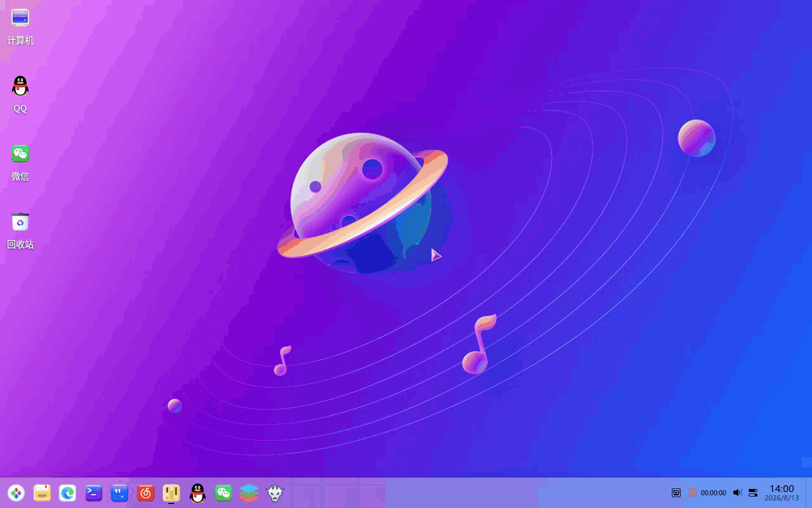Open the 微信 desktop shortcut

coord(20,162)
